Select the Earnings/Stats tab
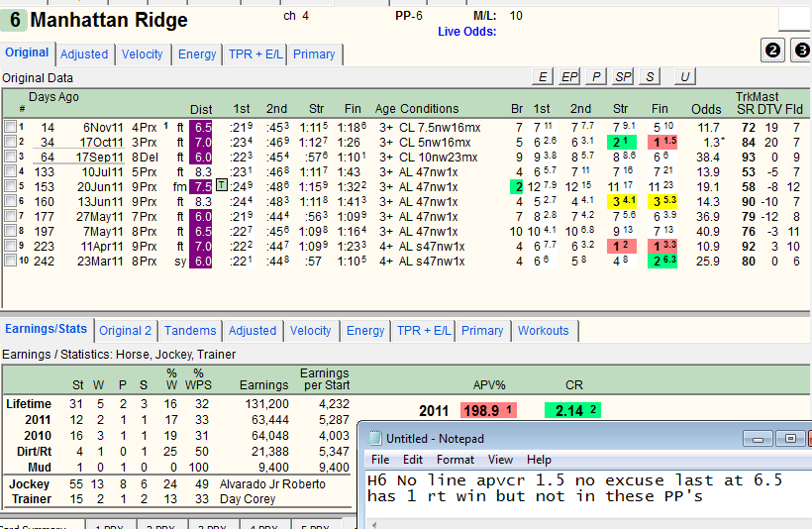 47,329
